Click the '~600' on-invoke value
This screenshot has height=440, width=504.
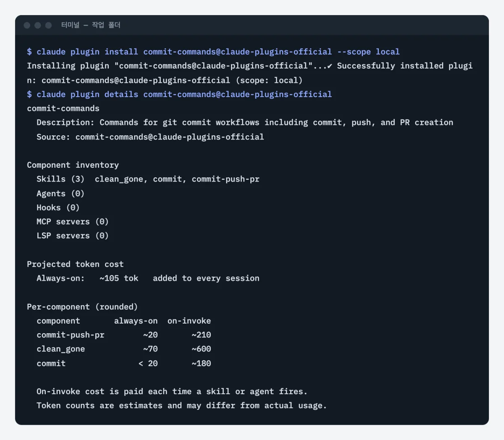(201, 349)
